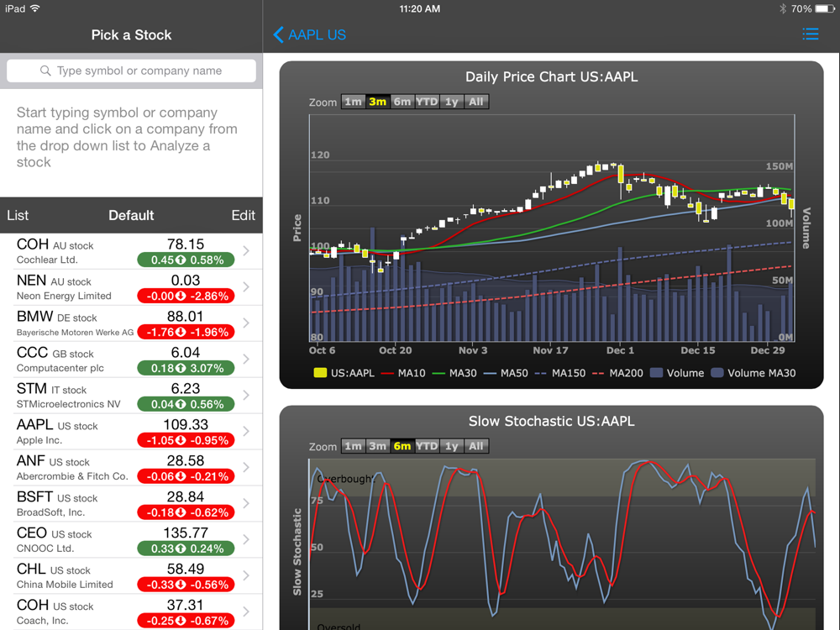
Task: Select the Abercrombie & Fitch Co. name
Action: pos(72,476)
